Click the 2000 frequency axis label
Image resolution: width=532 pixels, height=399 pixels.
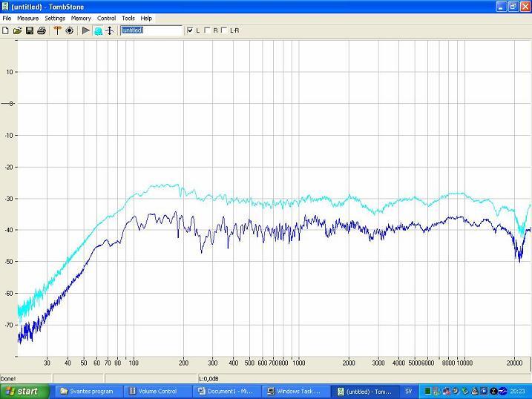[x=349, y=363]
